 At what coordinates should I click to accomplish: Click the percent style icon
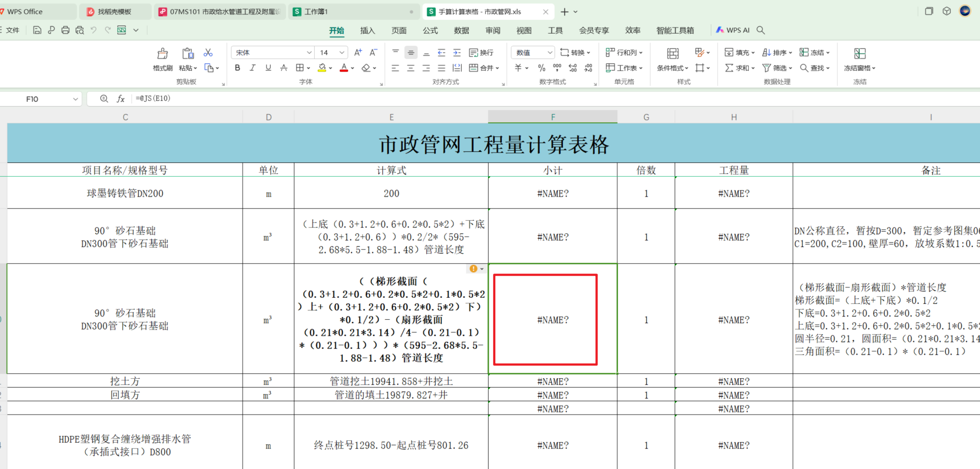click(541, 68)
